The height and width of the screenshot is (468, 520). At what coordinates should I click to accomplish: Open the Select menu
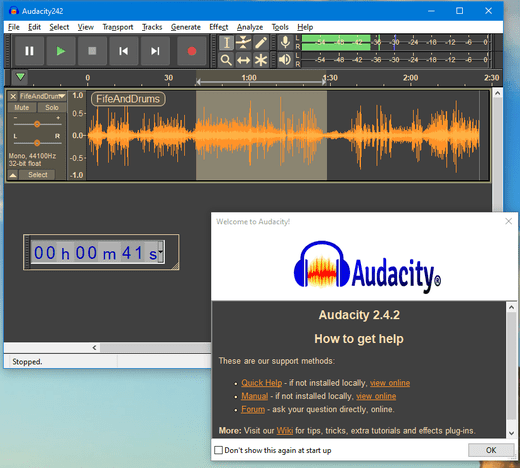point(59,27)
